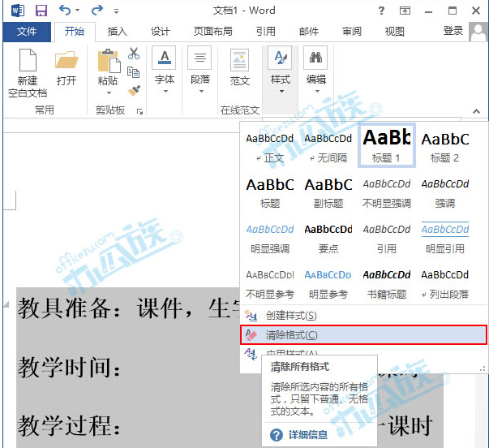Switch to the 插入 ribbon tab

pyautogui.click(x=118, y=32)
